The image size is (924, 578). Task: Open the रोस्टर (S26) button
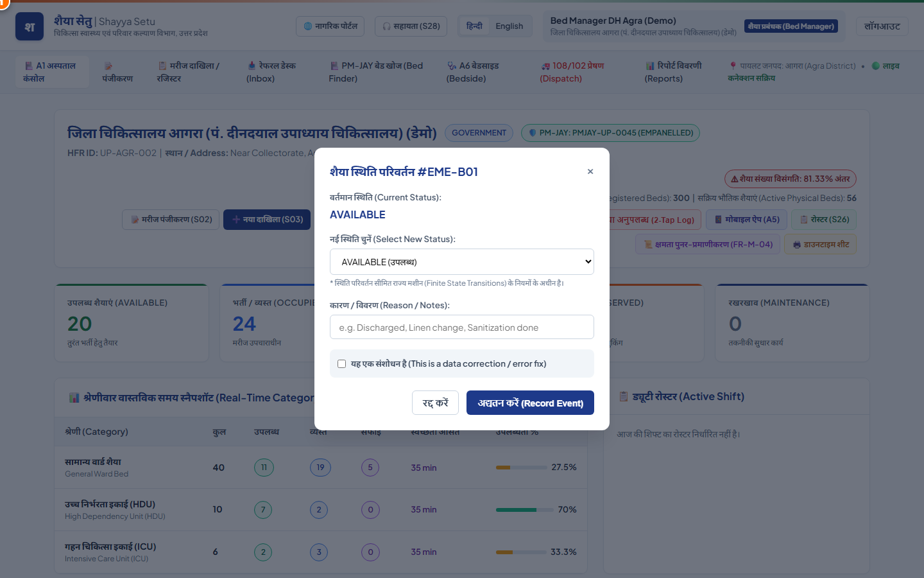pos(824,220)
